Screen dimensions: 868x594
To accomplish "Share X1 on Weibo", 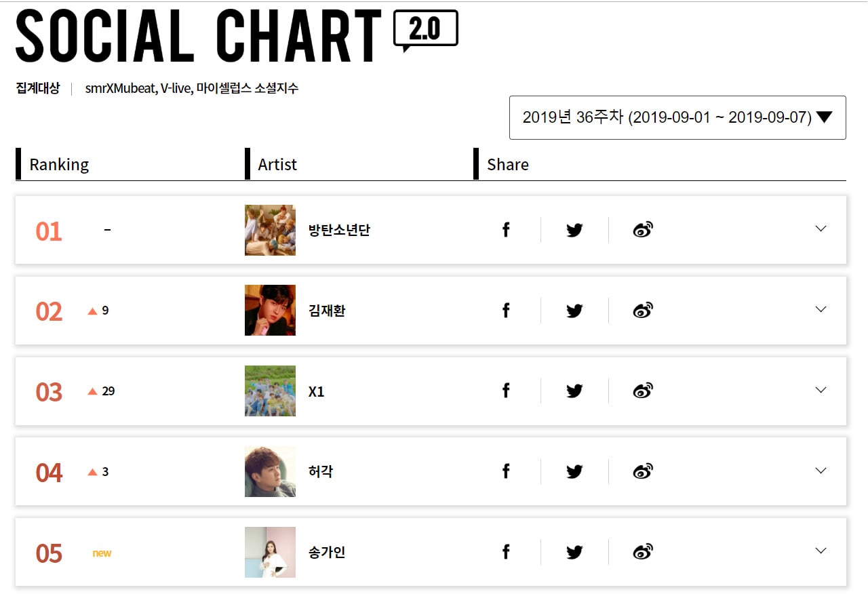I will tap(642, 391).
